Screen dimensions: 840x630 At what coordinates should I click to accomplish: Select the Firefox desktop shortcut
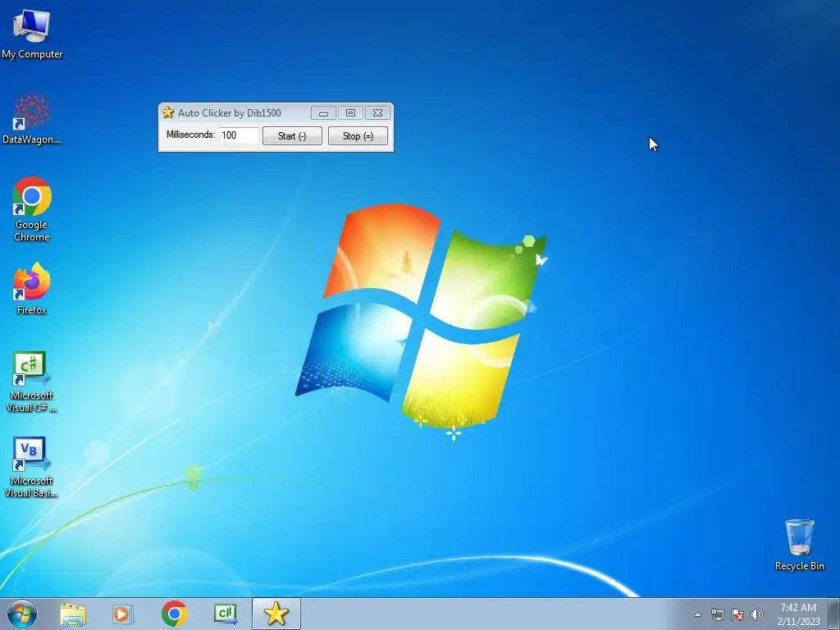(x=32, y=288)
